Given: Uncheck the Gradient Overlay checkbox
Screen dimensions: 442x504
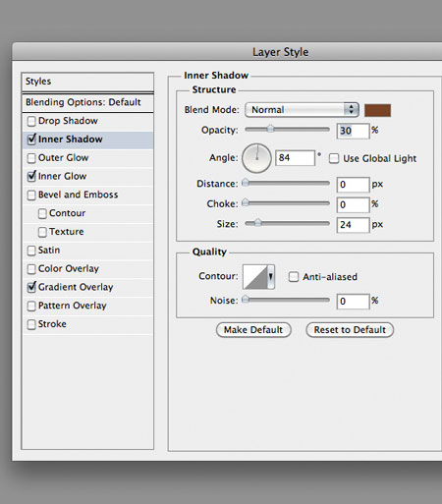Looking at the screenshot, I should pyautogui.click(x=31, y=288).
